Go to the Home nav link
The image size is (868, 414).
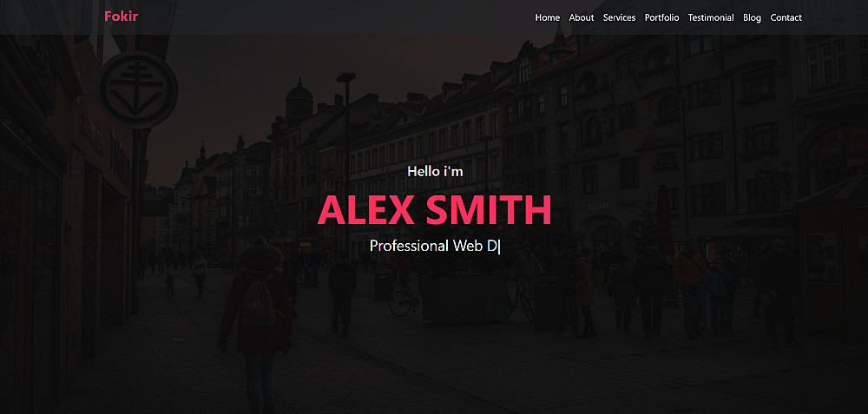coord(548,17)
